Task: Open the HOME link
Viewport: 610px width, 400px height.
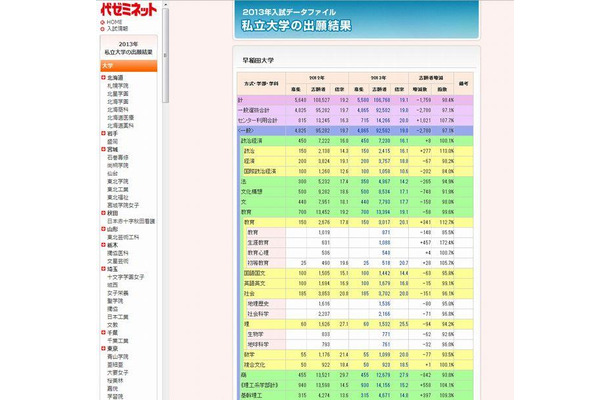Action: (114, 22)
